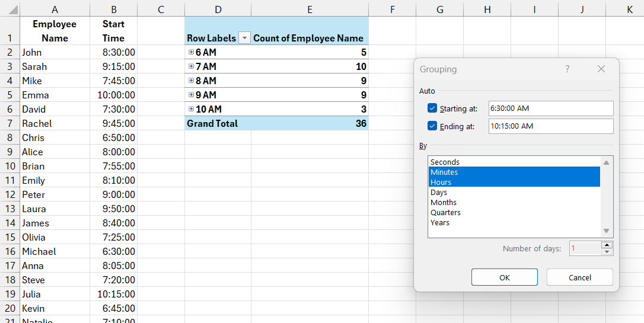Click the Grand Total label cell
Image resolution: width=644 pixels, height=323 pixels.
(x=218, y=123)
